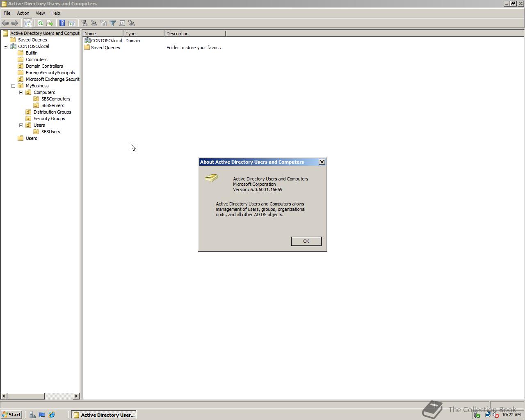Click the blue Help question-mark icon
Viewport: 525px width, 420px height.
(x=62, y=23)
